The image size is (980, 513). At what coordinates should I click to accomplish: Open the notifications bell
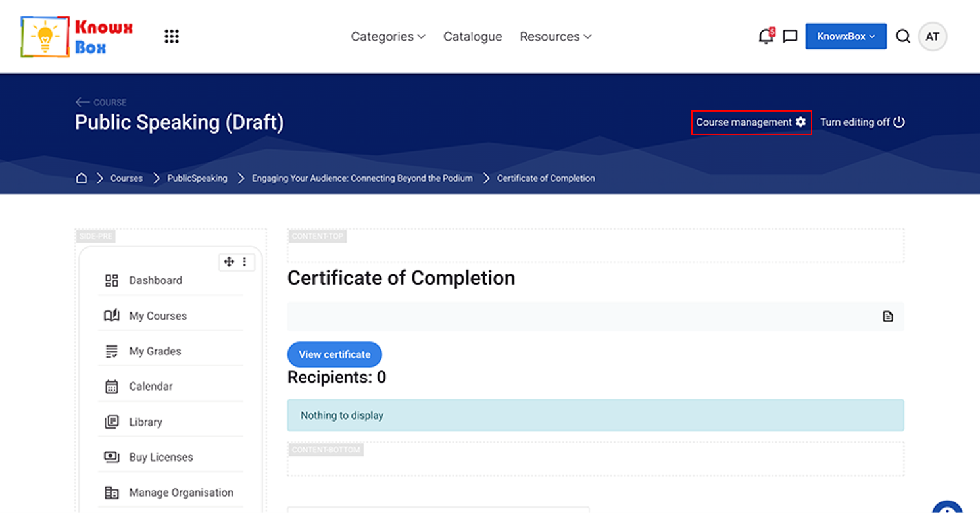766,36
